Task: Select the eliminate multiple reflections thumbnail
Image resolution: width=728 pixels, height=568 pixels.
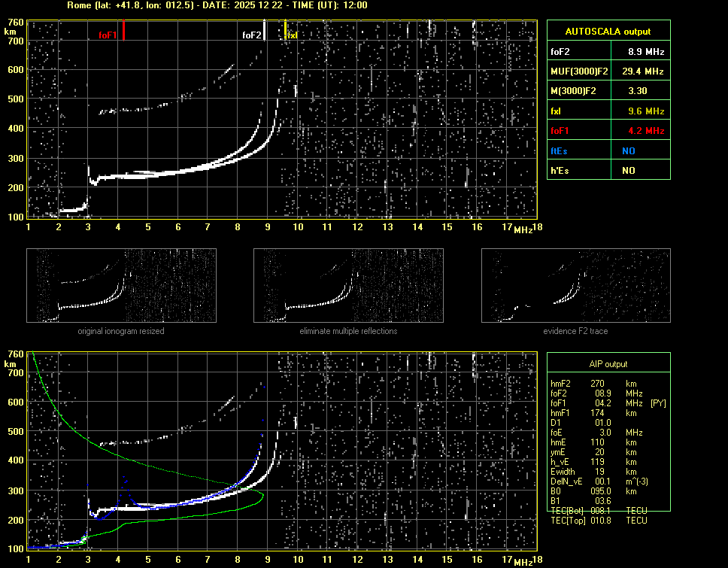Action: click(x=348, y=286)
